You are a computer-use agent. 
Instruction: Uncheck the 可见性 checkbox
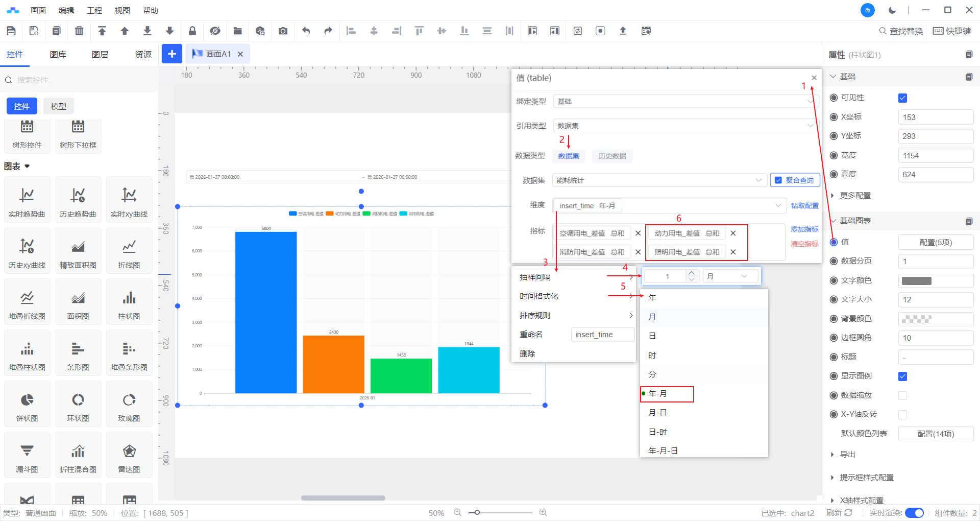tap(902, 98)
